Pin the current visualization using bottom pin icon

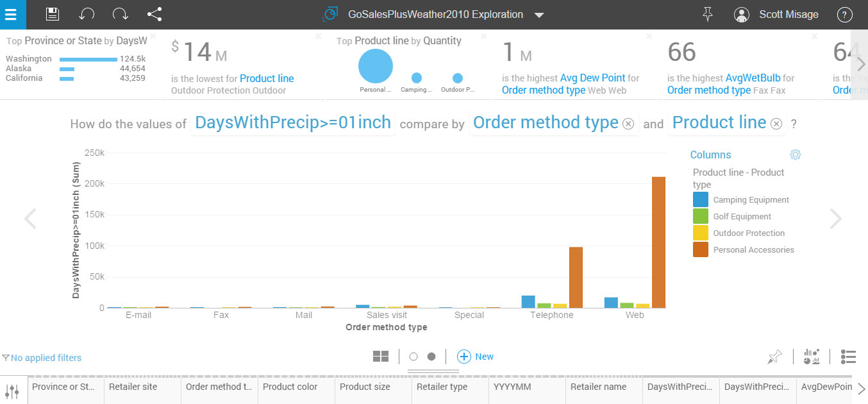point(775,357)
